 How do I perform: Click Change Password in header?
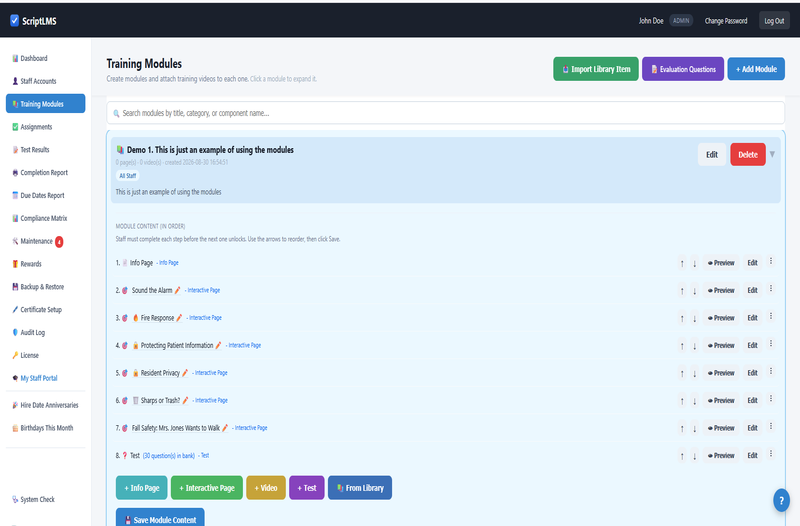click(726, 21)
